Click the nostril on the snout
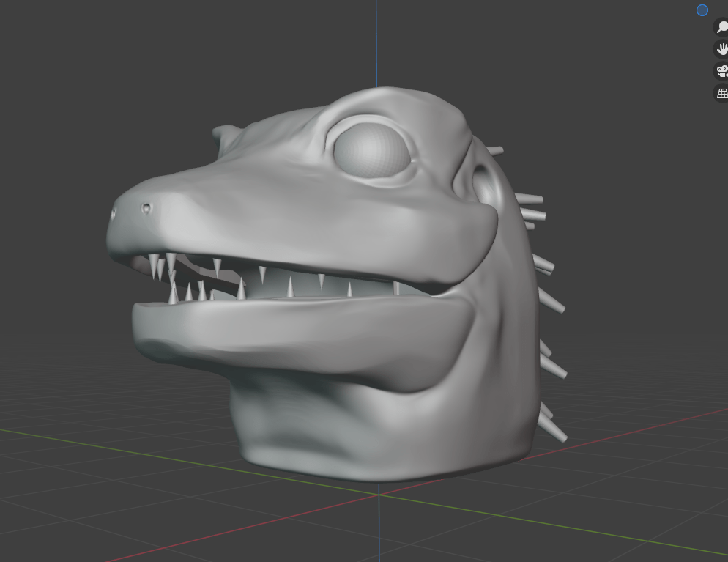 pos(147,208)
